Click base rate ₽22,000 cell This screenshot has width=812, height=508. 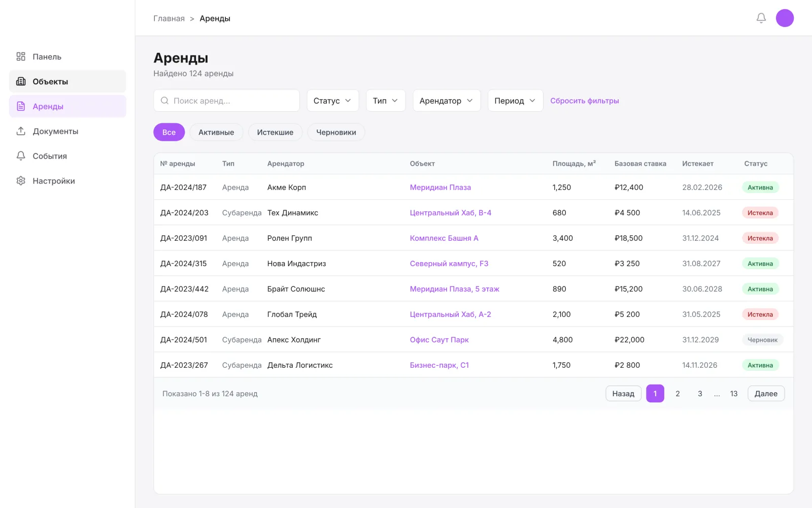(x=629, y=339)
